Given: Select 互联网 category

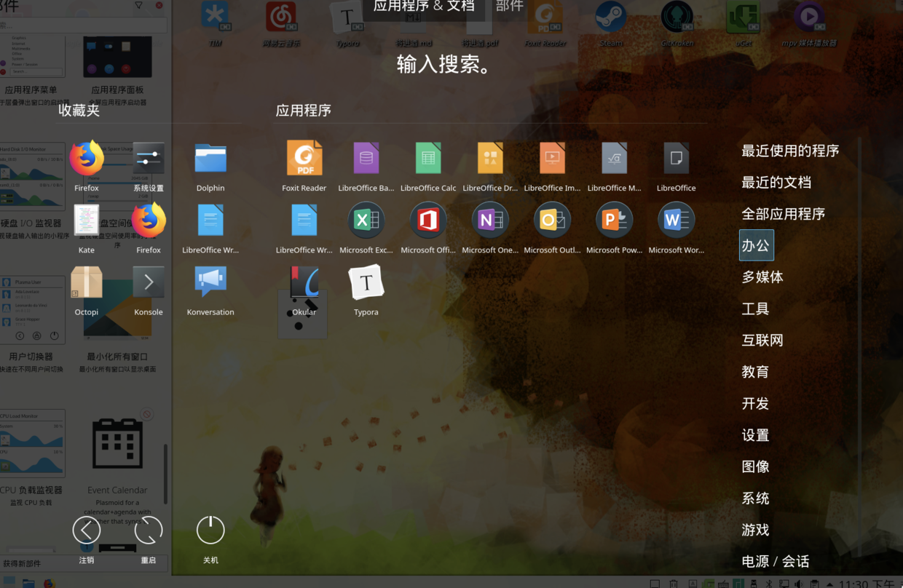Looking at the screenshot, I should 762,340.
